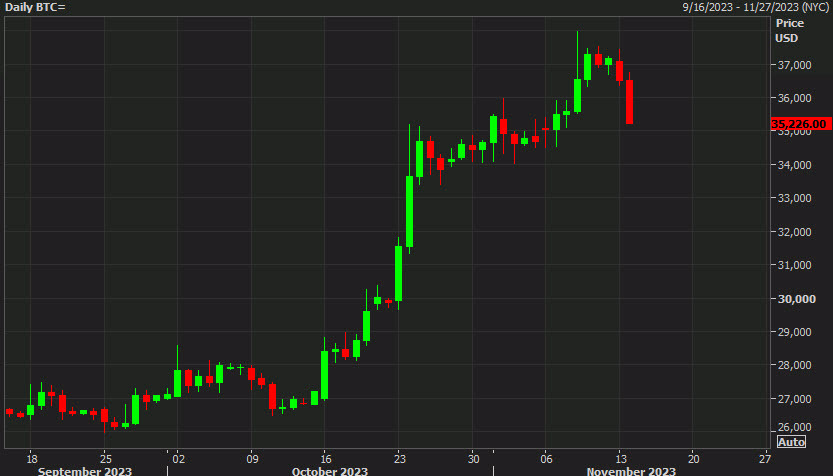Viewport: 833px width, 476px height.
Task: Click the 27 date label on time axis
Action: point(764,458)
